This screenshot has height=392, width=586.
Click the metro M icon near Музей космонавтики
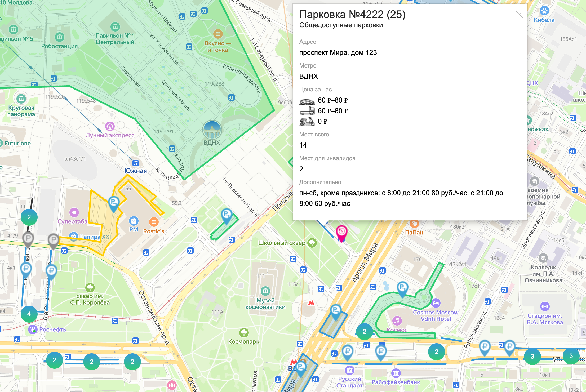(311, 302)
